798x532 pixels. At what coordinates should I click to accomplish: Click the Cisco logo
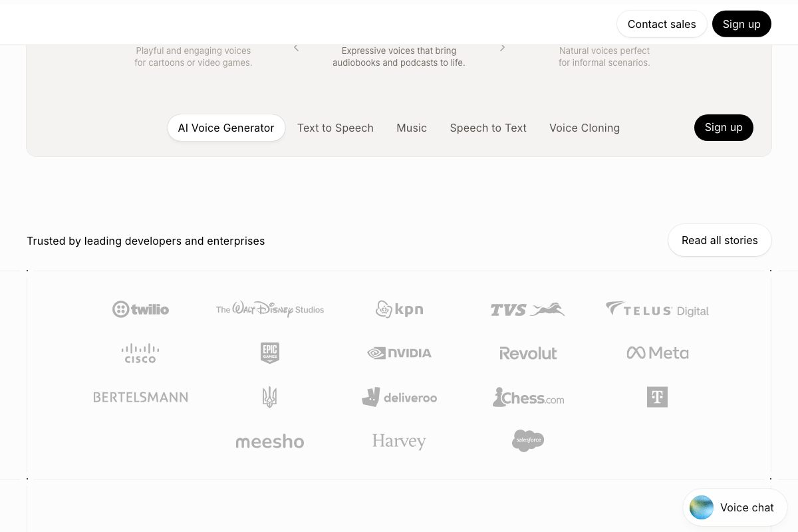pyautogui.click(x=140, y=353)
